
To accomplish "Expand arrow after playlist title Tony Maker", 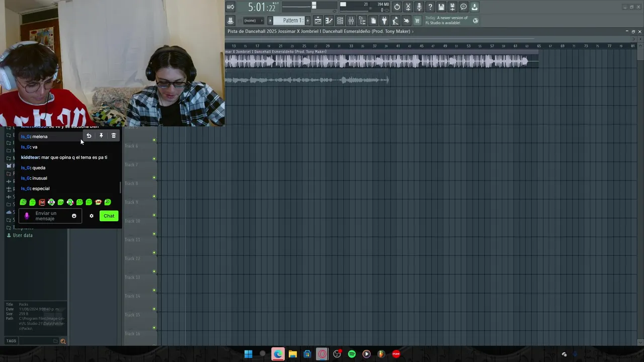I will coord(413,31).
